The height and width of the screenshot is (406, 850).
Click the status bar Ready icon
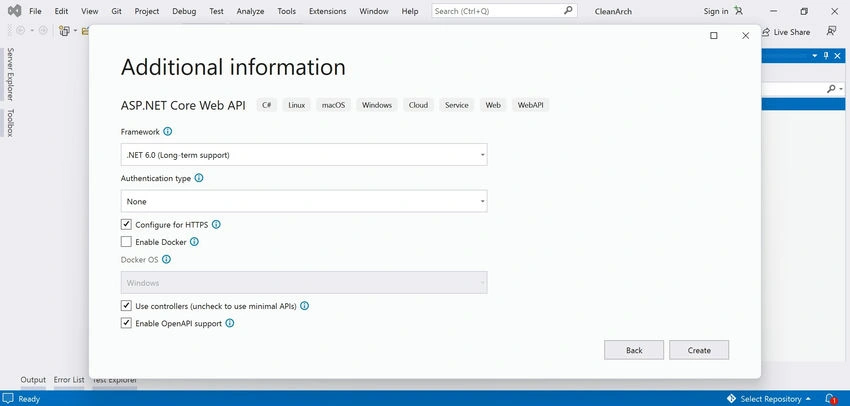pos(9,398)
